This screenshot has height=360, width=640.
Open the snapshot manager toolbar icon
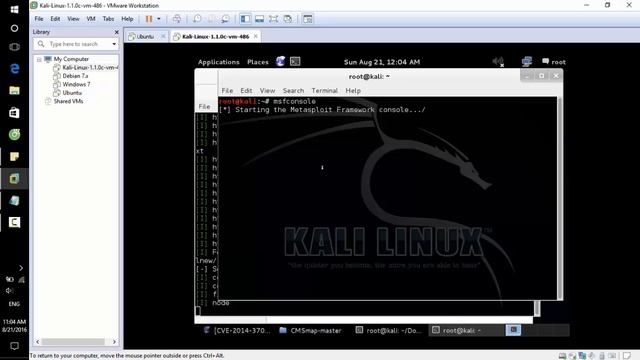point(225,19)
